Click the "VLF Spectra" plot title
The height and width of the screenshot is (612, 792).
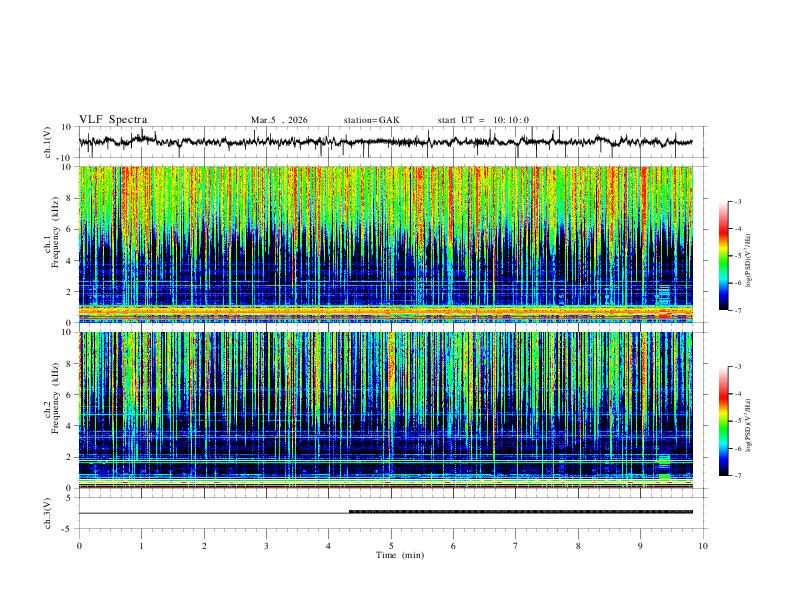tap(113, 120)
